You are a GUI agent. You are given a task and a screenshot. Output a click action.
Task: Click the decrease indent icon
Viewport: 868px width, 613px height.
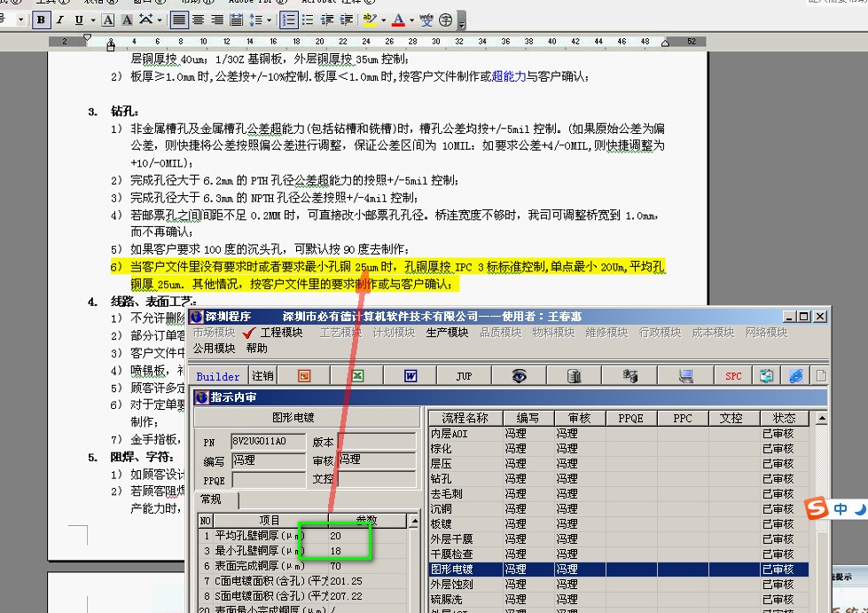click(327, 20)
